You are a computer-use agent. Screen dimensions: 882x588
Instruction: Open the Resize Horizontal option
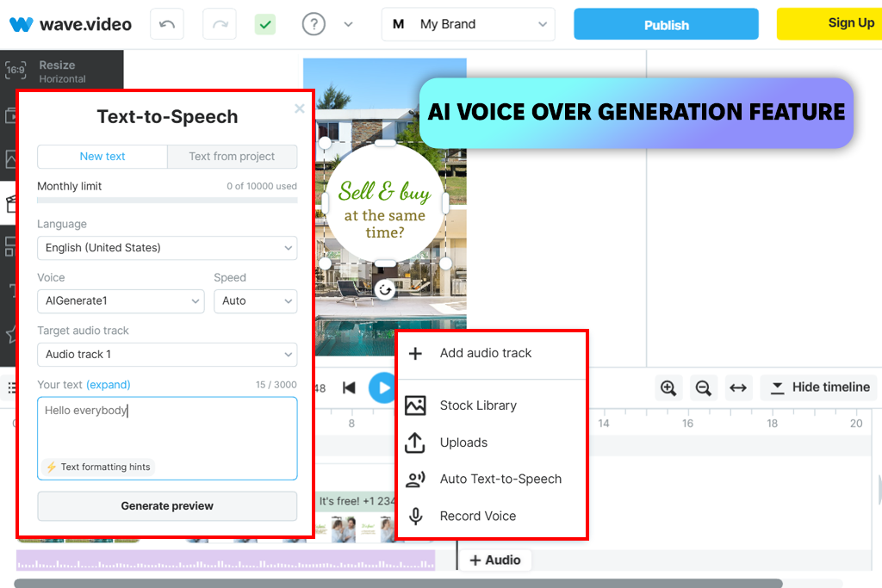62,71
